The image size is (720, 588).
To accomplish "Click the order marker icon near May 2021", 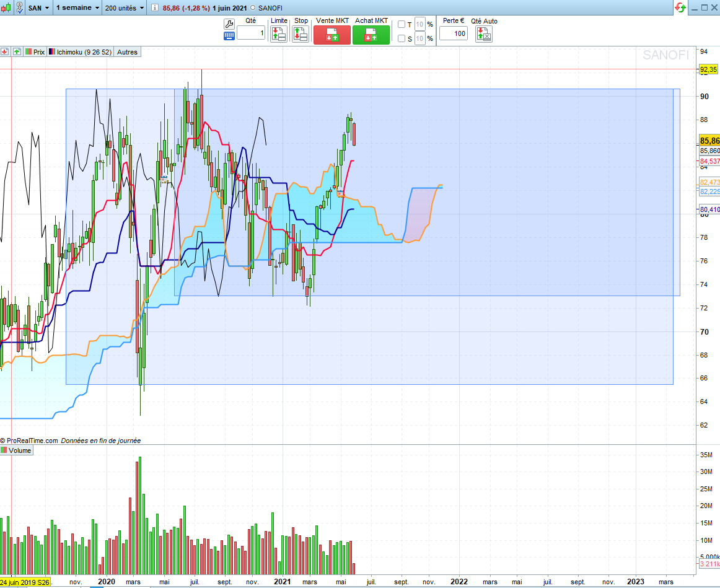I will (341, 194).
